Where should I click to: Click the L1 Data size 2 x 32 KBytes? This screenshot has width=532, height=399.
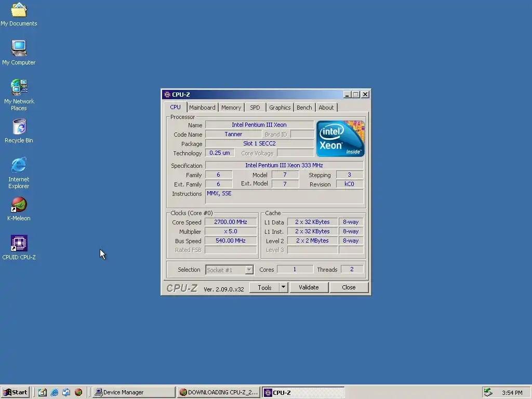point(312,222)
